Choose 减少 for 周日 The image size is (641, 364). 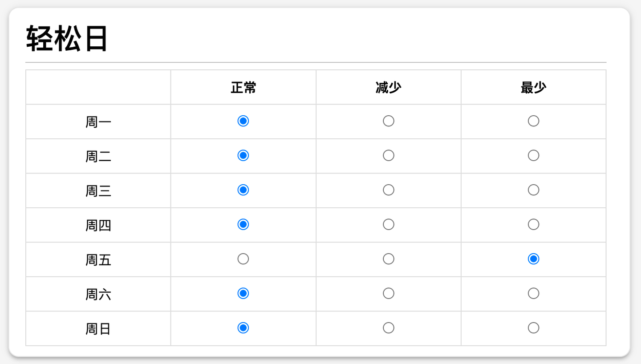(388, 328)
